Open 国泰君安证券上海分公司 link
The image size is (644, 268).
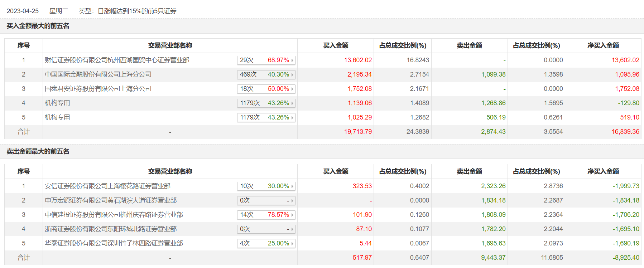(98, 89)
